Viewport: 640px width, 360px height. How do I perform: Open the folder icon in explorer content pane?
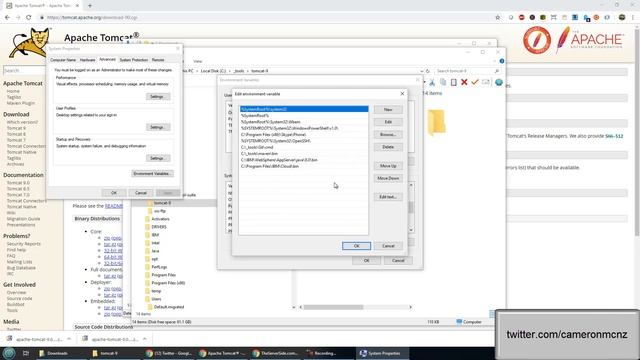tap(436, 122)
